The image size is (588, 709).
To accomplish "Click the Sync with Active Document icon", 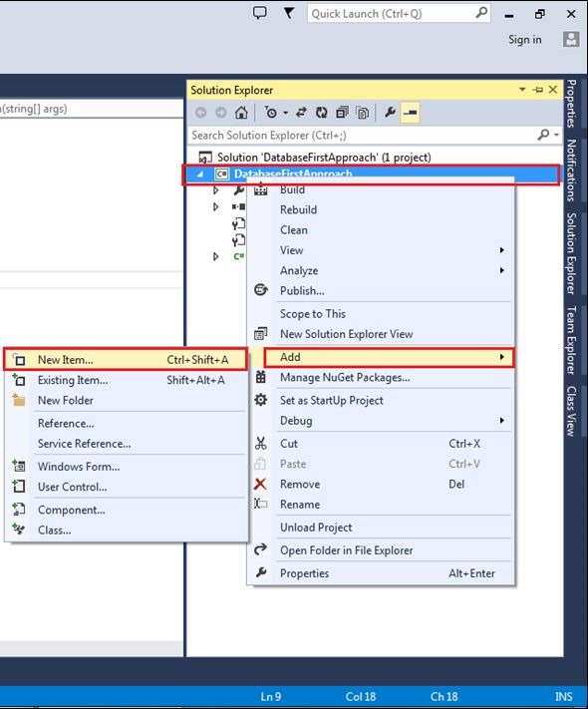I will (301, 112).
